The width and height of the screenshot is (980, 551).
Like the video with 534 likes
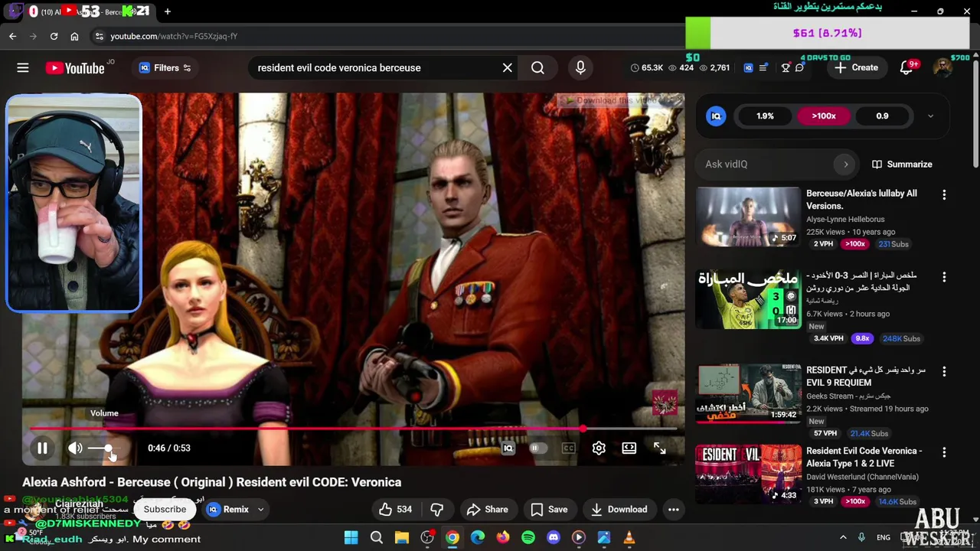[x=396, y=510]
